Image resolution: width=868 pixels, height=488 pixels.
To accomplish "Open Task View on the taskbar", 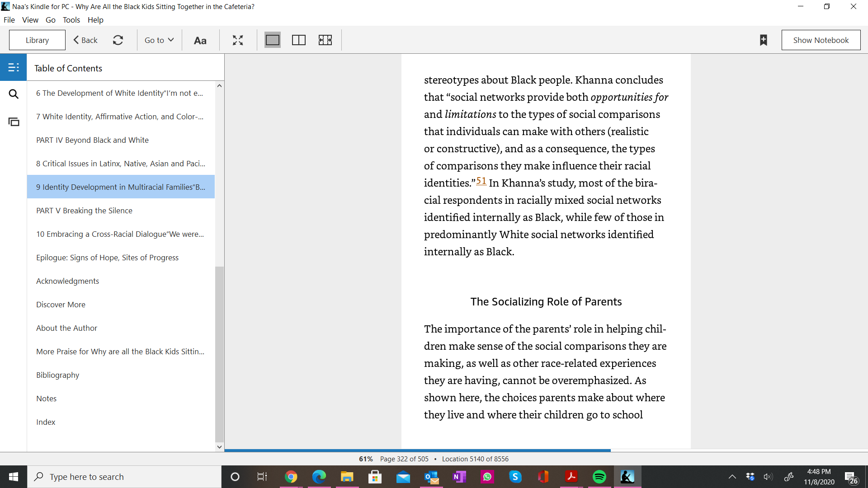I will coord(262,477).
